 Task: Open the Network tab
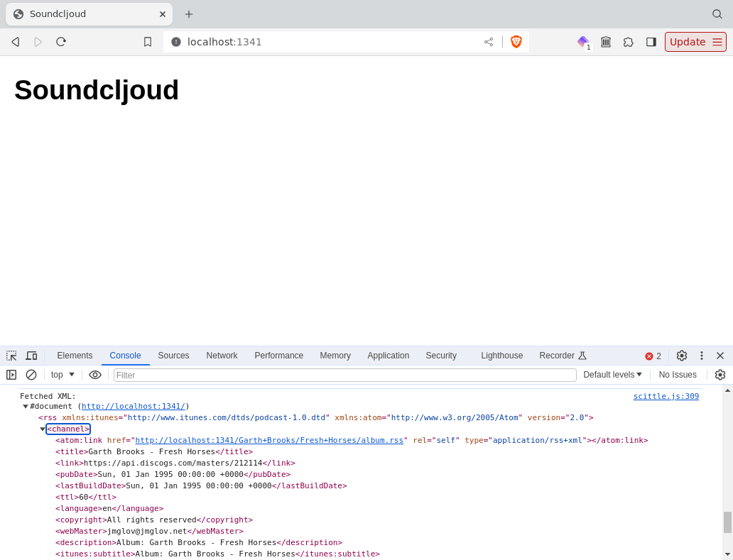coord(222,356)
